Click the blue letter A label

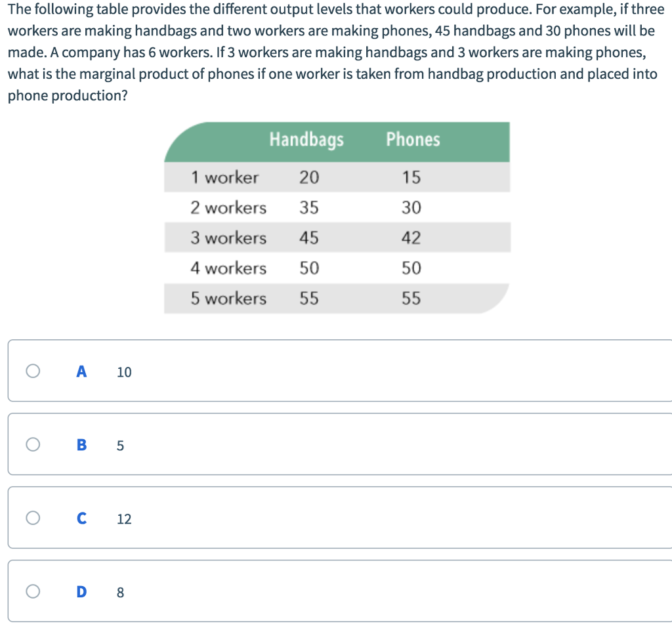pos(81,371)
